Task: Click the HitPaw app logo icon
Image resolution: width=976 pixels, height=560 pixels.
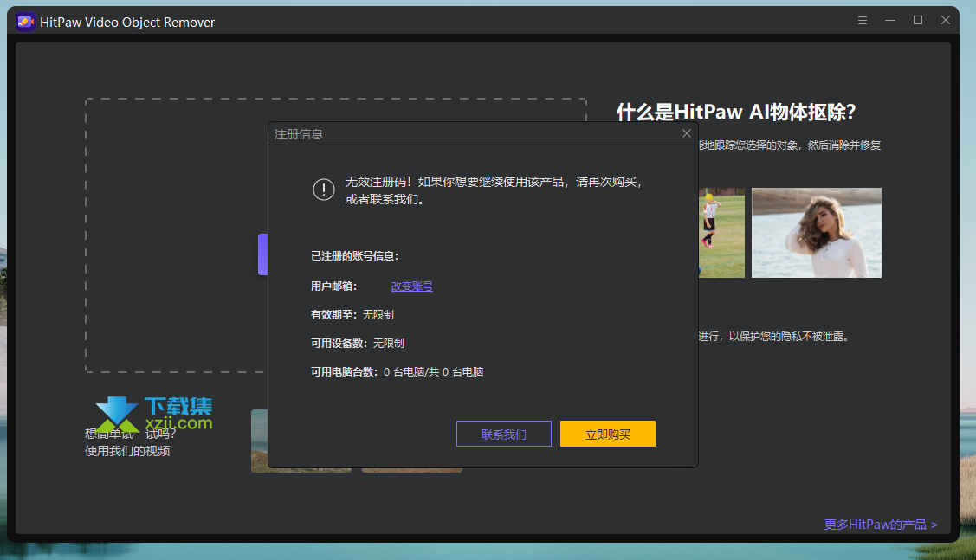Action: 25,22
